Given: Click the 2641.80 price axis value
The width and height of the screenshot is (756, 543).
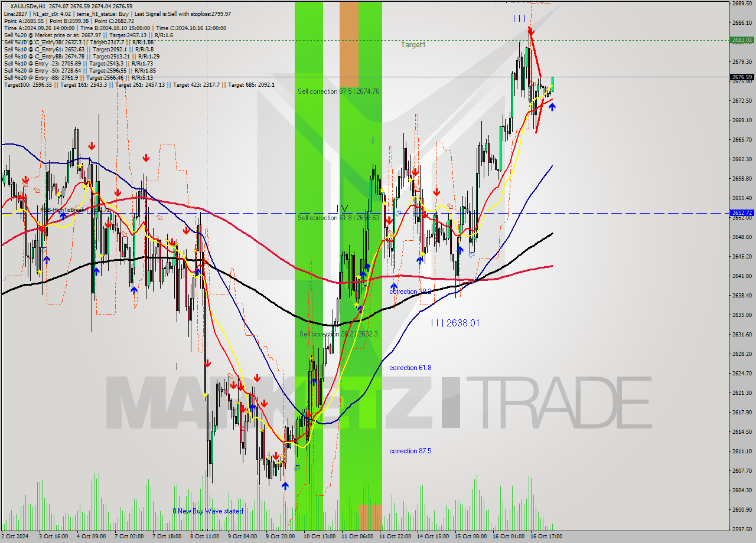Looking at the screenshot, I should pos(742,276).
